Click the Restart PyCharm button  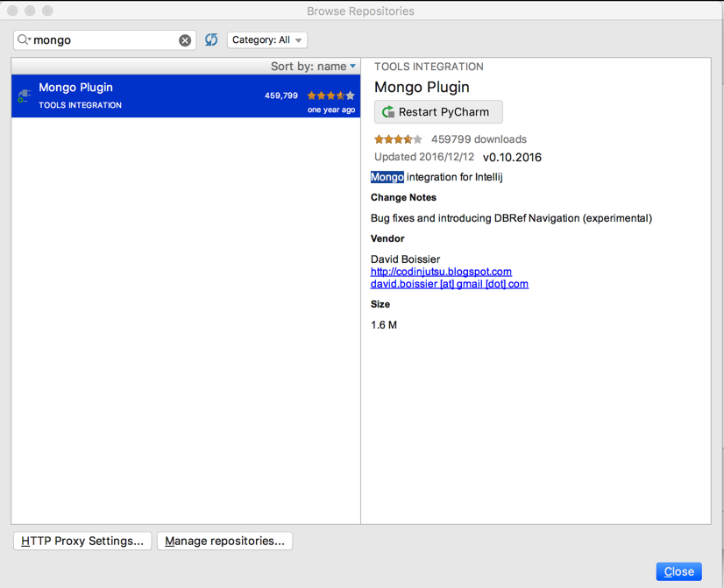coord(438,112)
